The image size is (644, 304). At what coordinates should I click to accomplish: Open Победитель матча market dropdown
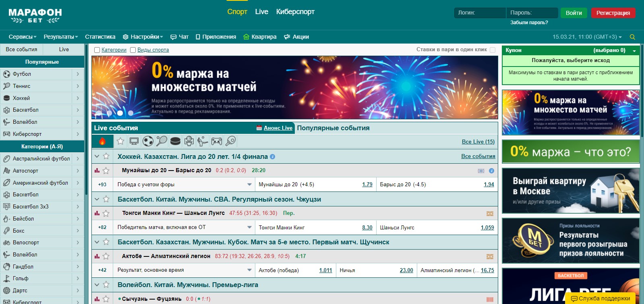[184, 227]
